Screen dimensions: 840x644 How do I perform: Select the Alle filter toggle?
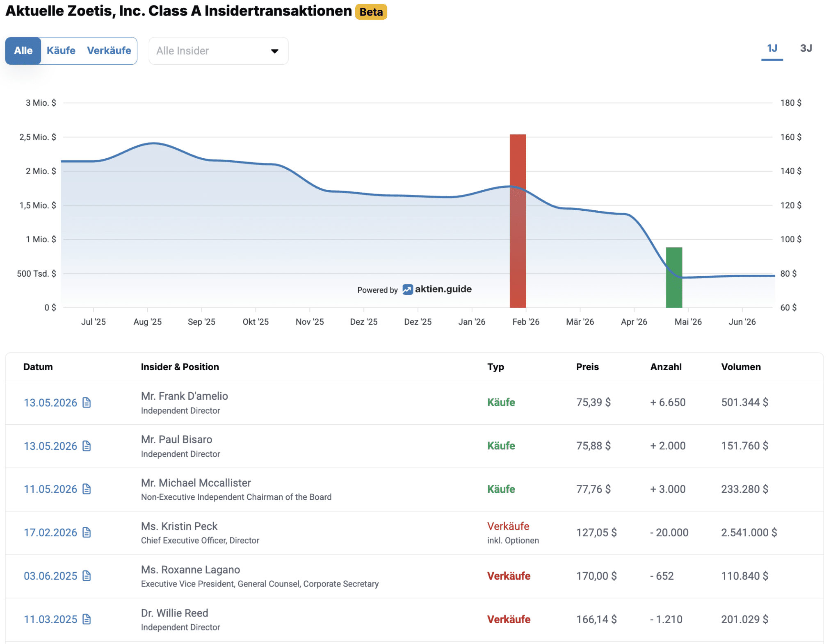23,51
